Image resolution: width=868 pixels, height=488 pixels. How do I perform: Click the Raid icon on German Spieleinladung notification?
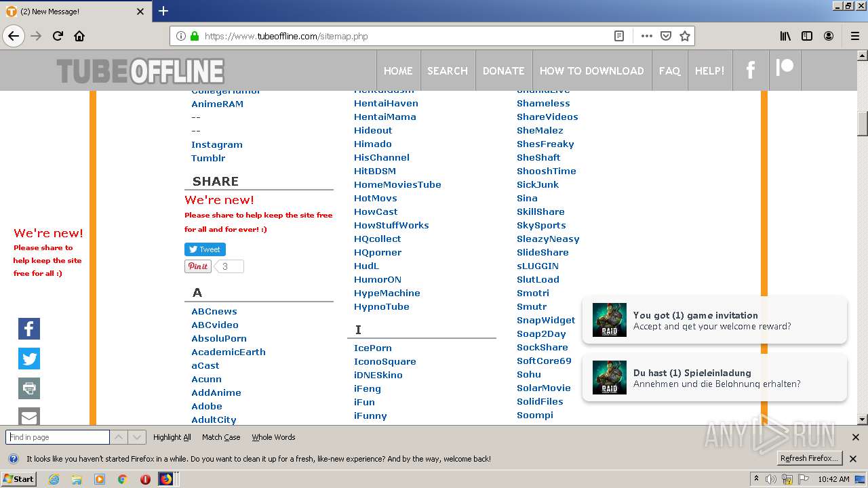coord(610,378)
